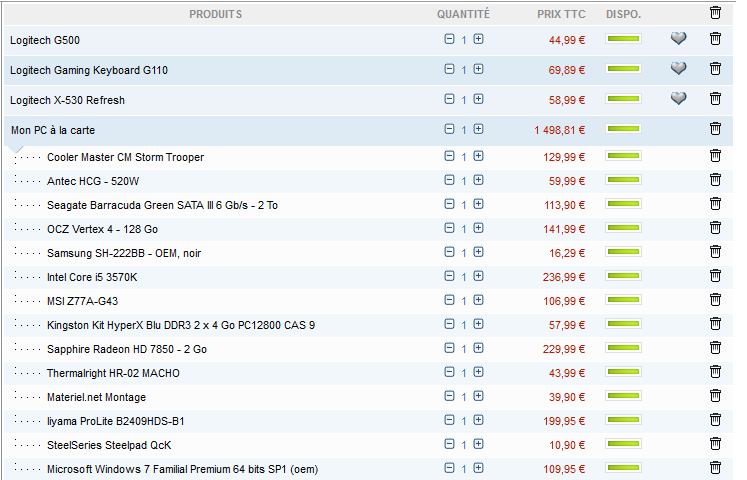Click the PRIX TTC column header
Viewport: 747px width, 480px height.
click(x=561, y=14)
